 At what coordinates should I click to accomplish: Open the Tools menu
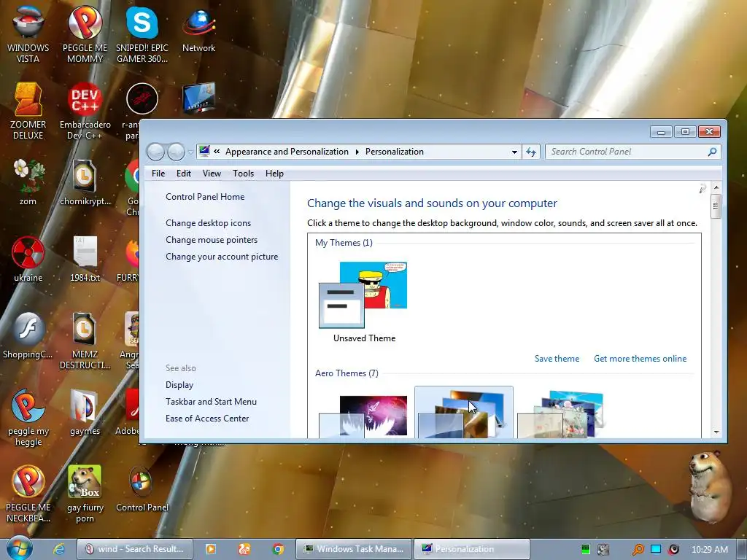pos(243,174)
